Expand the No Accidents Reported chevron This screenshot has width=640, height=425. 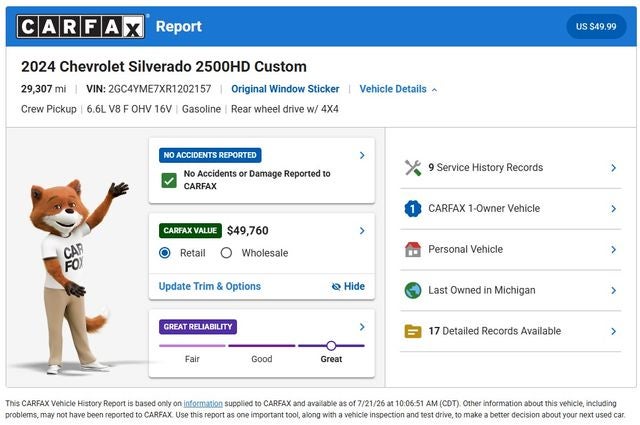tap(362, 155)
